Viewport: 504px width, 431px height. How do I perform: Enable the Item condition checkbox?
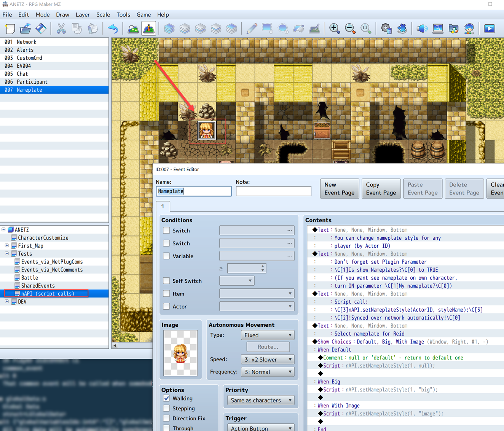click(166, 294)
